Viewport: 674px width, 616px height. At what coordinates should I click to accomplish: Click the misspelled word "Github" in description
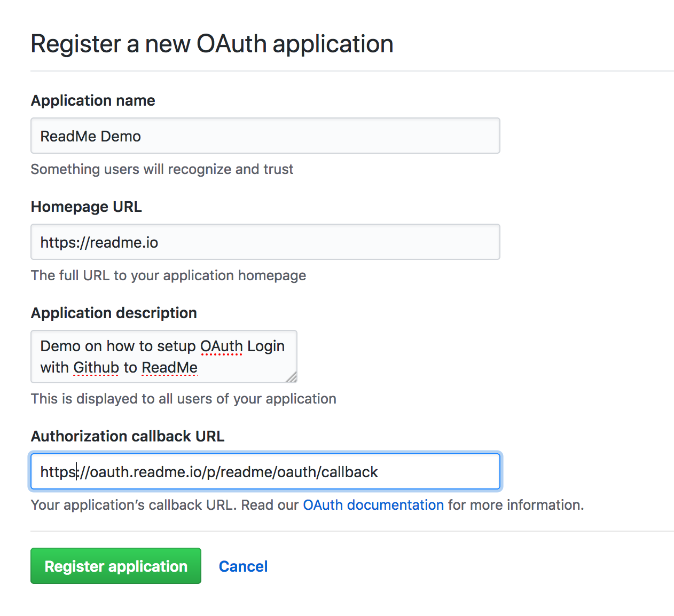[x=96, y=368]
